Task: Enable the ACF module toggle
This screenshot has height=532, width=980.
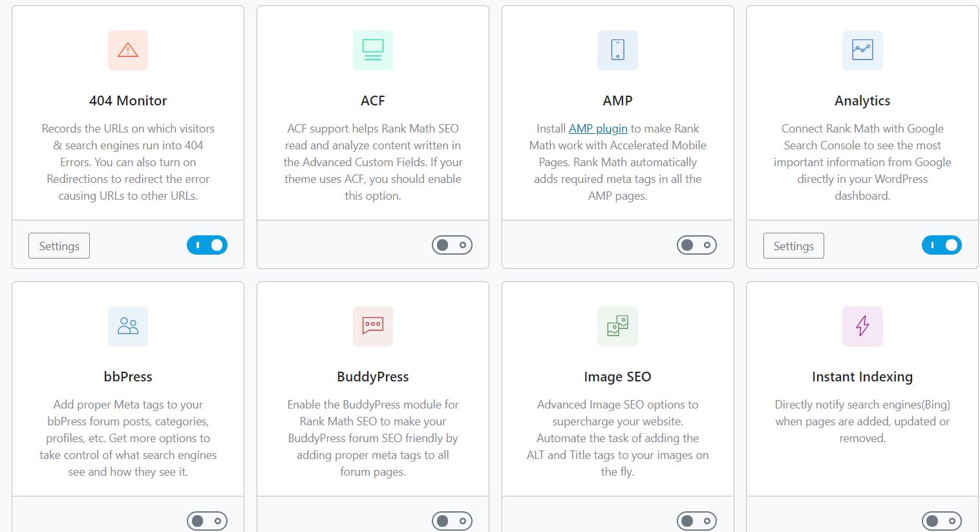Action: (452, 245)
